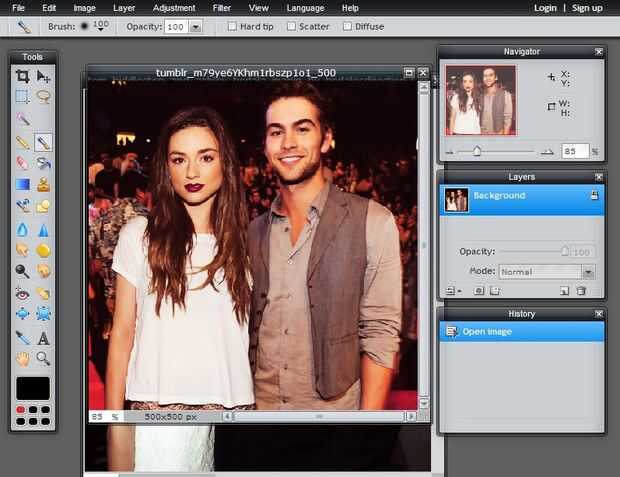Add a layer mask in Layers panel
The width and height of the screenshot is (620, 477).
tap(479, 291)
